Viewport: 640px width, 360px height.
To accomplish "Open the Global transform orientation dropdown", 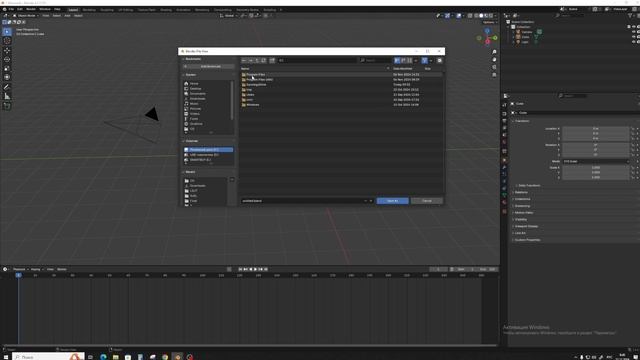I will click(229, 16).
